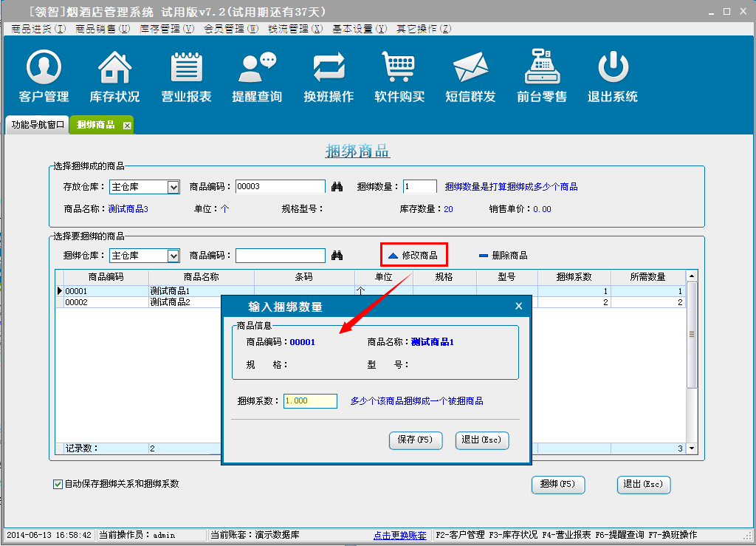Close the 输入捆绑数量 dialog
The width and height of the screenshot is (756, 546).
[x=518, y=306]
